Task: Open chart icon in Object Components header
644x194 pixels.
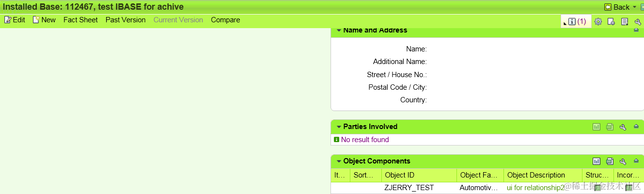Action: point(597,161)
